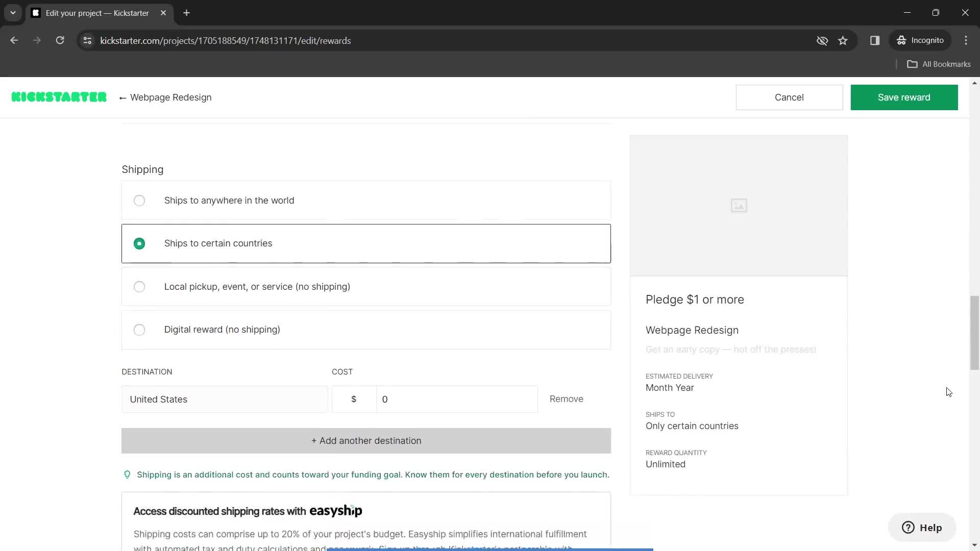The image size is (980, 551).
Task: Click the blue info icon near shipping note
Action: (x=127, y=474)
